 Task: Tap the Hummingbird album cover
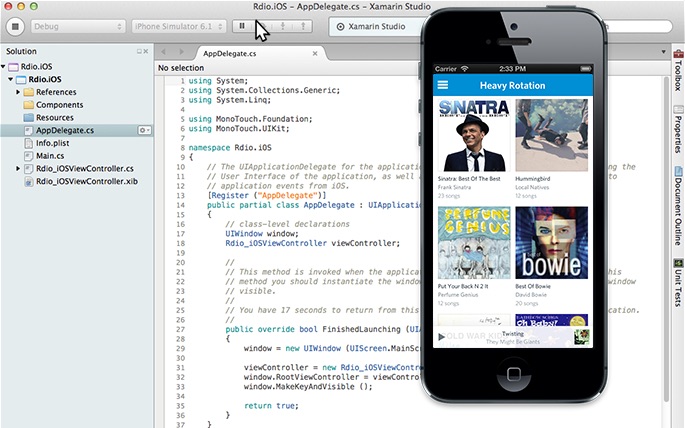coord(552,135)
